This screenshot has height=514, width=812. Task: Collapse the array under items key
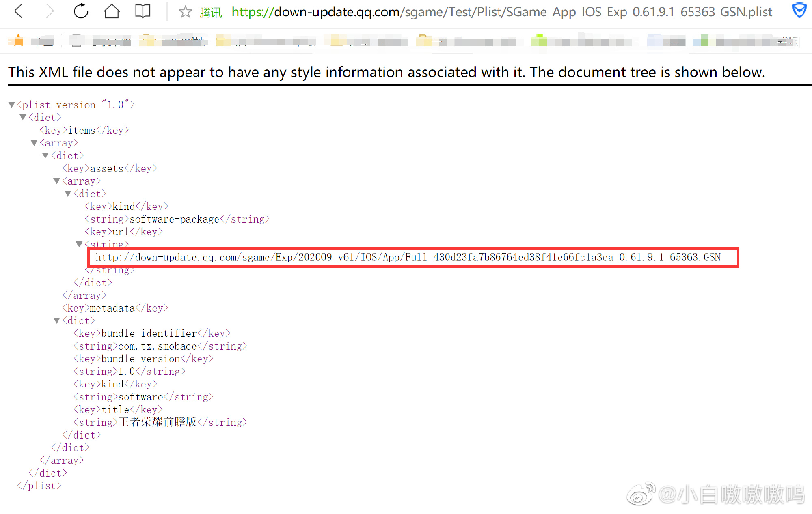pyautogui.click(x=35, y=143)
